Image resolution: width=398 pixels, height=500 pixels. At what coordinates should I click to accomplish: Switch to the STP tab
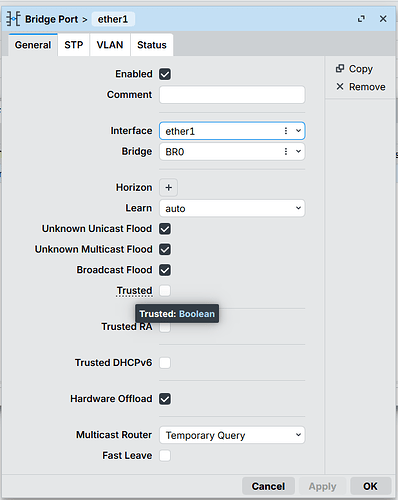pyautogui.click(x=74, y=45)
